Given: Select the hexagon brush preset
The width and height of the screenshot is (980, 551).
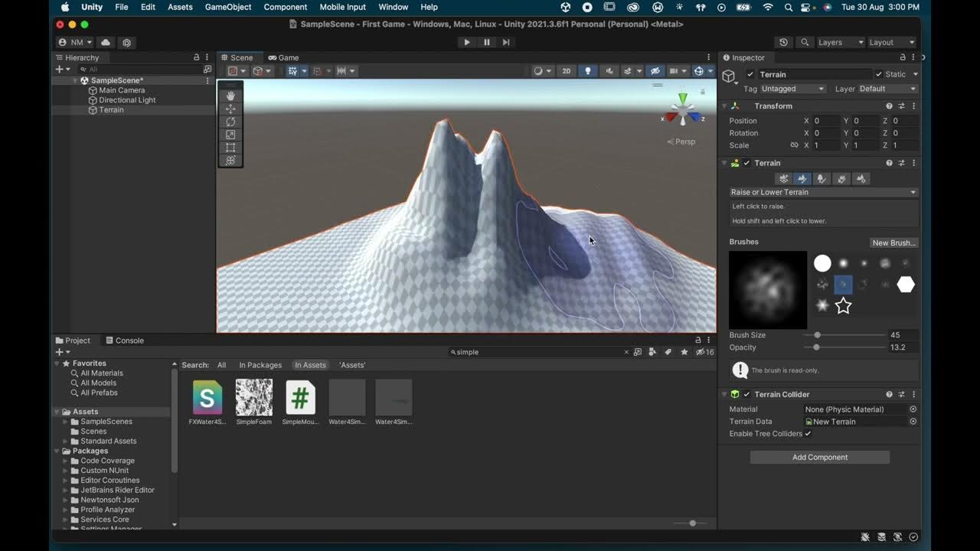Looking at the screenshot, I should click(x=906, y=285).
